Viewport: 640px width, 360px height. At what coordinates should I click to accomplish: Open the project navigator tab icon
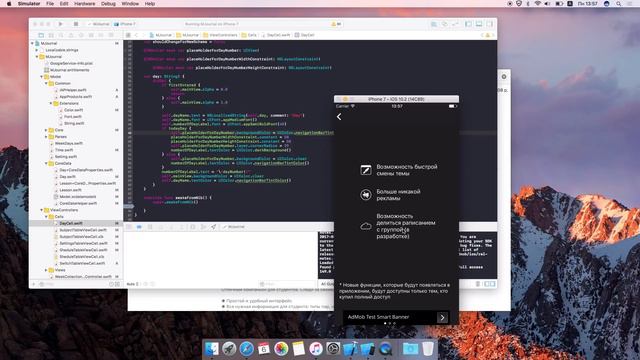[x=41, y=35]
